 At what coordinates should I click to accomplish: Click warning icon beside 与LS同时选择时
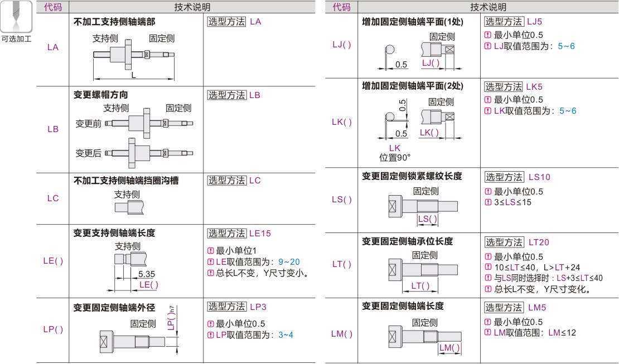pos(488,278)
